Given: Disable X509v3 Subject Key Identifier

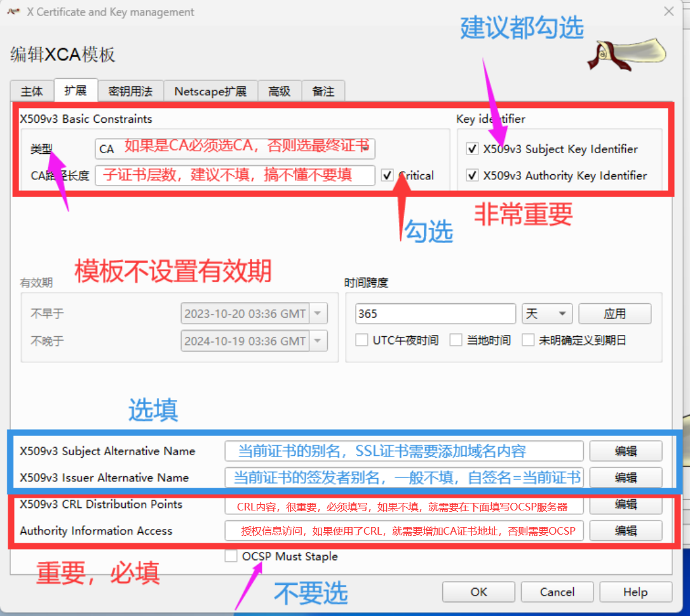Looking at the screenshot, I should [x=472, y=149].
